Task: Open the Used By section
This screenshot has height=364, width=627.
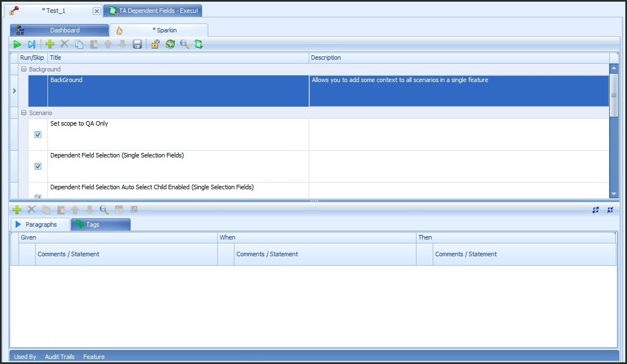Action: [x=25, y=357]
